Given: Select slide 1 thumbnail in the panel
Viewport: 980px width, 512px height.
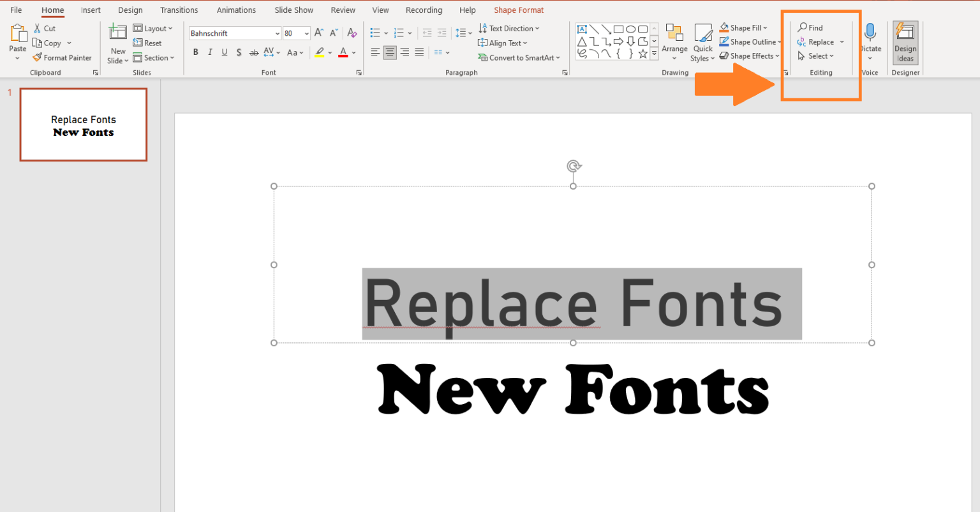Looking at the screenshot, I should tap(84, 124).
